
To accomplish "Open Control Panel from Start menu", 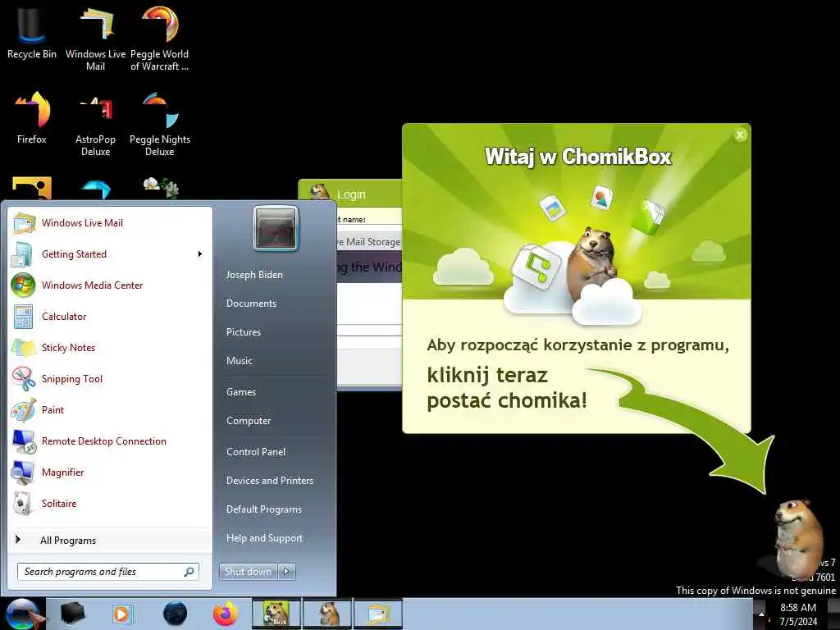I will click(x=256, y=452).
